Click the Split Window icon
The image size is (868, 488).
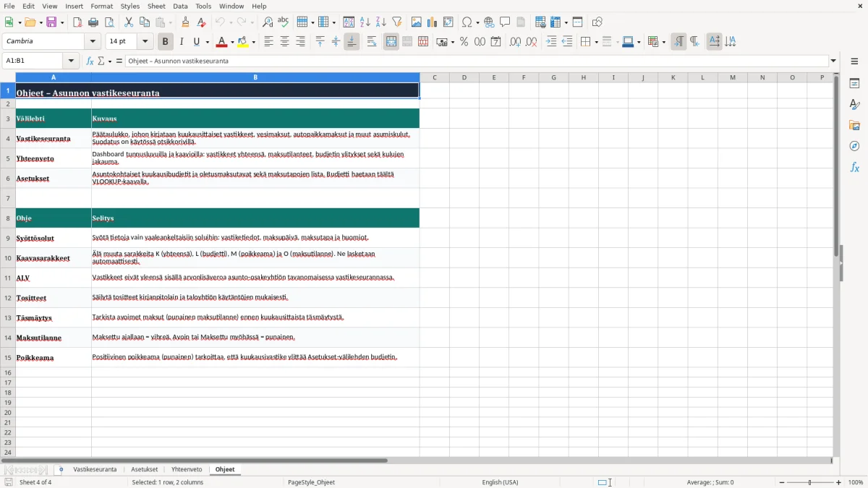click(577, 22)
